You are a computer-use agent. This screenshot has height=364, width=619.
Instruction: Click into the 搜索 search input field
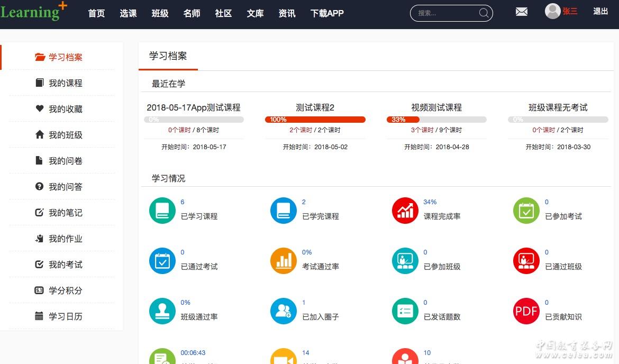(444, 13)
